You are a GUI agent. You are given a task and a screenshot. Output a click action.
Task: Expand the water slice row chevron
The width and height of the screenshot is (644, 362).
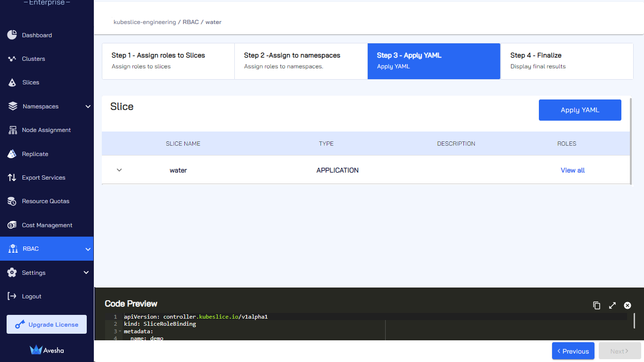point(119,170)
